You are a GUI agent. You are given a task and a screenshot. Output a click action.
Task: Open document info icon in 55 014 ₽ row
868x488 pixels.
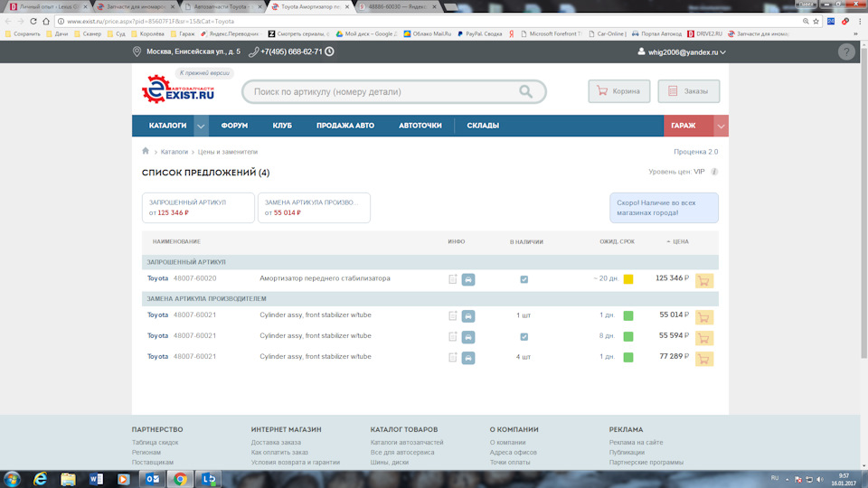[453, 316]
